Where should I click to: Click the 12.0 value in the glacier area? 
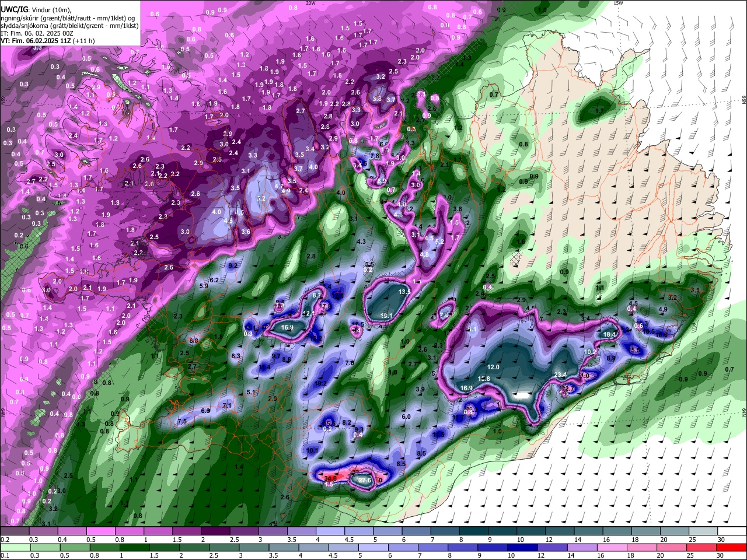(493, 367)
